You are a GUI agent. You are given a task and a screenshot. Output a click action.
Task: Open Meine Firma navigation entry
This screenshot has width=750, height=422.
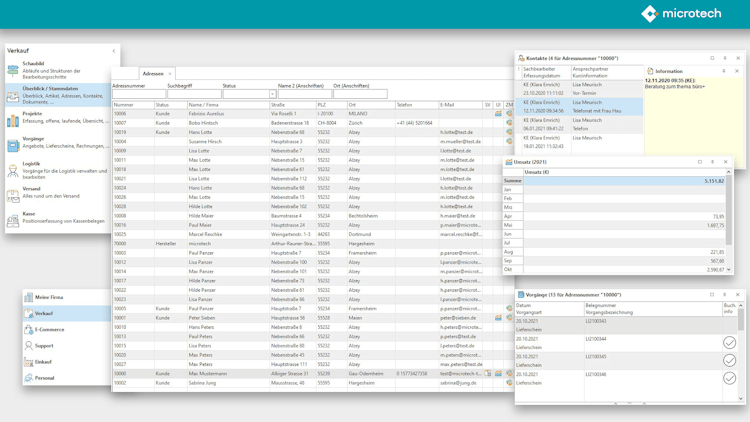click(x=48, y=297)
